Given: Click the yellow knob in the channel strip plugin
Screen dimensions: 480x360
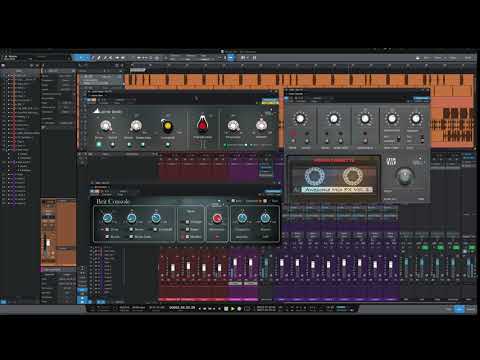Looking at the screenshot, I should (168, 126).
